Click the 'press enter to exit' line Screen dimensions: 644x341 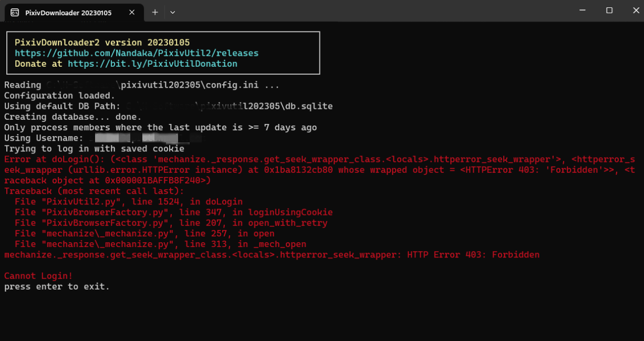coord(56,286)
